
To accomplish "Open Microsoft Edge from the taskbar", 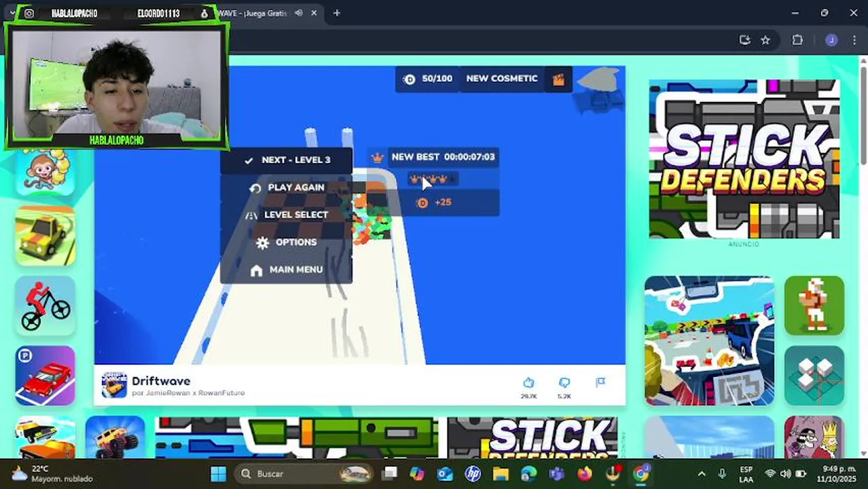I will pos(528,473).
